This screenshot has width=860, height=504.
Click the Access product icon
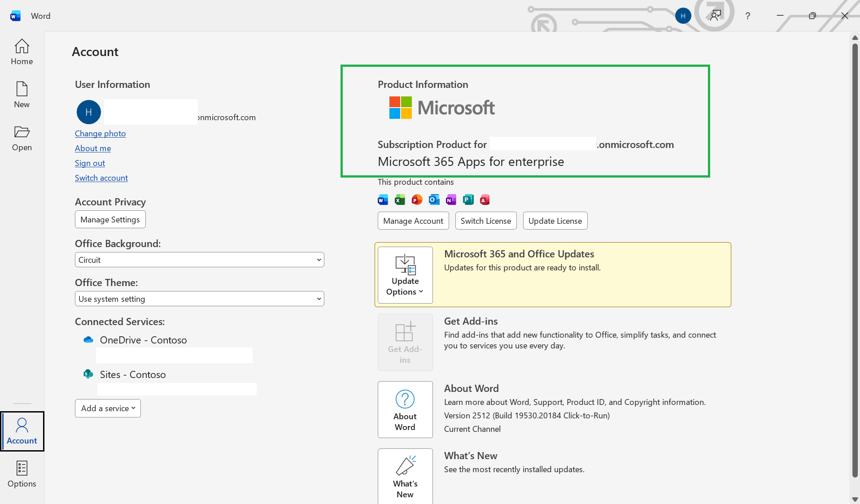(485, 200)
